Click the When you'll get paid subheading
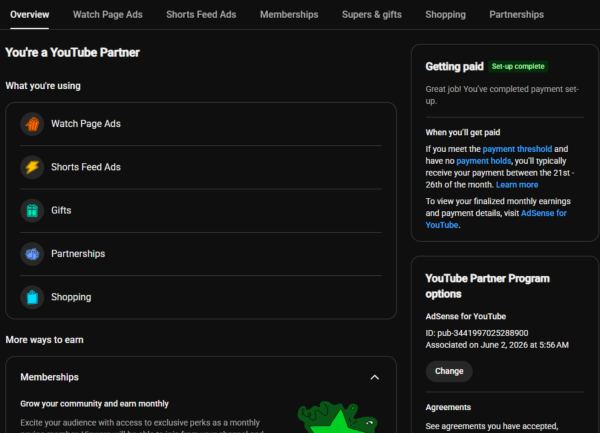 (463, 132)
